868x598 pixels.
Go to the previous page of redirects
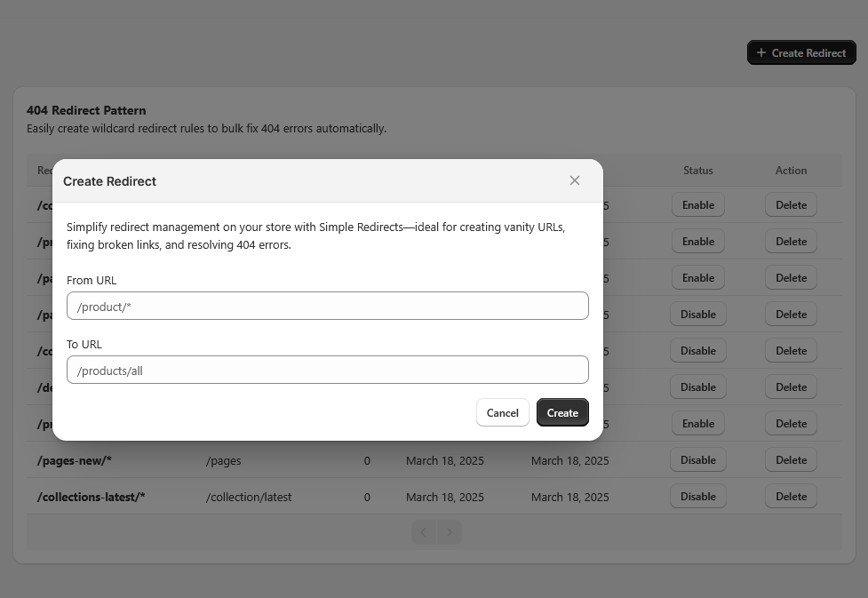click(424, 532)
